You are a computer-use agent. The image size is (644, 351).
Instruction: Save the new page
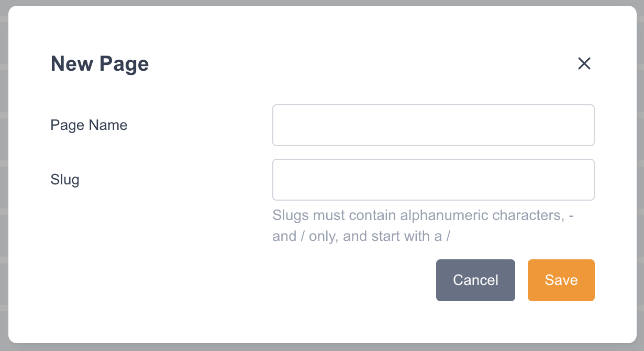561,280
